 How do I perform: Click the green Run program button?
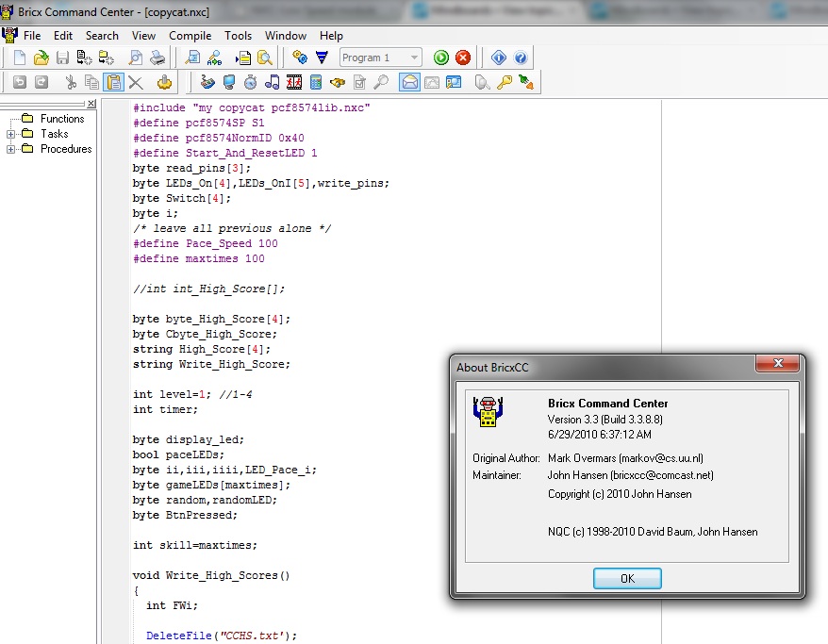[441, 58]
